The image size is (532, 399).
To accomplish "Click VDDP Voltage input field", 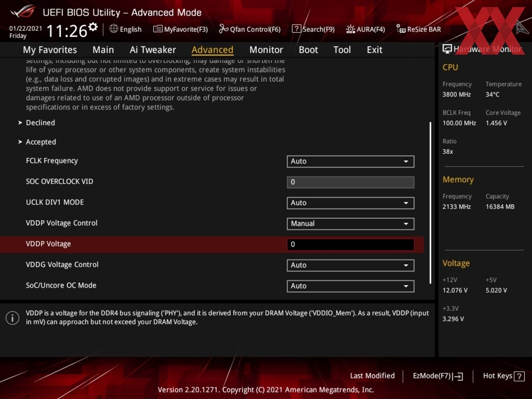I will pyautogui.click(x=350, y=244).
